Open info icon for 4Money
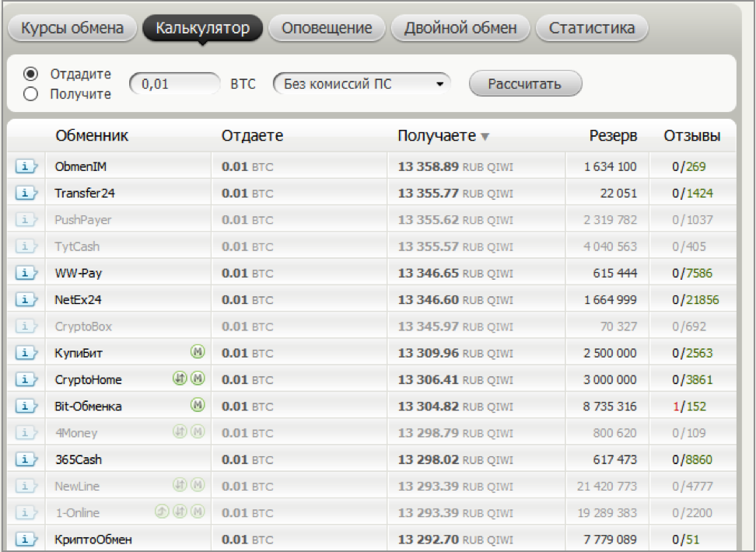The height and width of the screenshot is (552, 756). pos(26,433)
